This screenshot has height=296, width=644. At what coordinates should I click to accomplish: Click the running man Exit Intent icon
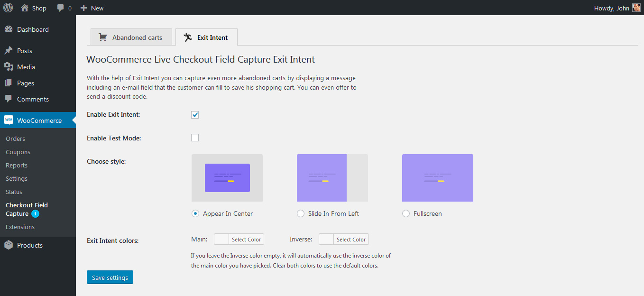(188, 37)
